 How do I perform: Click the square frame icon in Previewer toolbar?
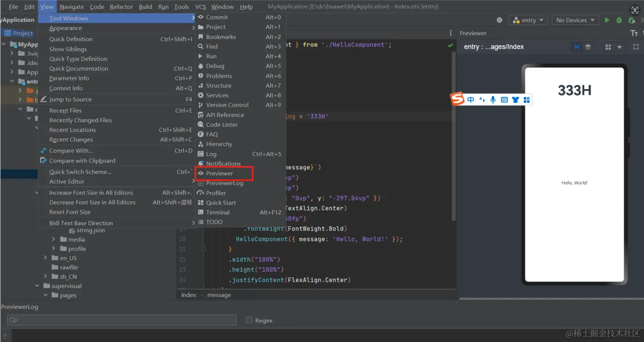tap(636, 47)
